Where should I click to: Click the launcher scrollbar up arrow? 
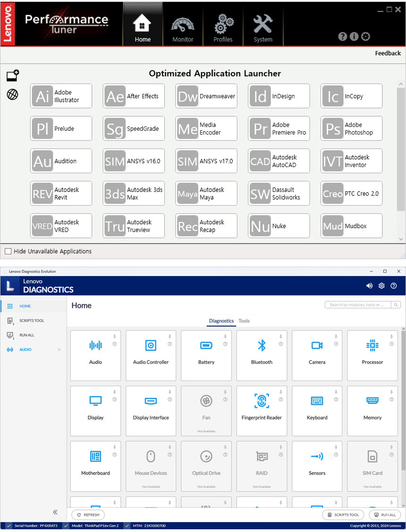point(401,84)
